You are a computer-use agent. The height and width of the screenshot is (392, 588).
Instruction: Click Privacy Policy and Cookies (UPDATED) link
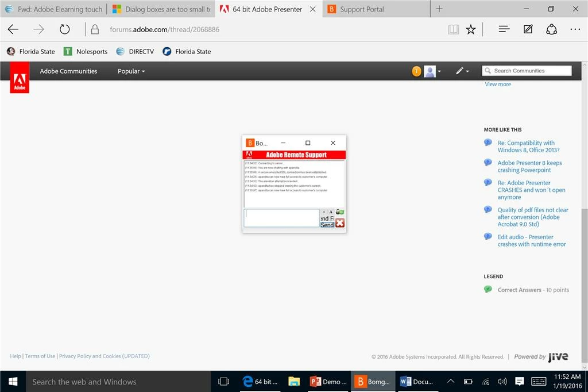105,356
